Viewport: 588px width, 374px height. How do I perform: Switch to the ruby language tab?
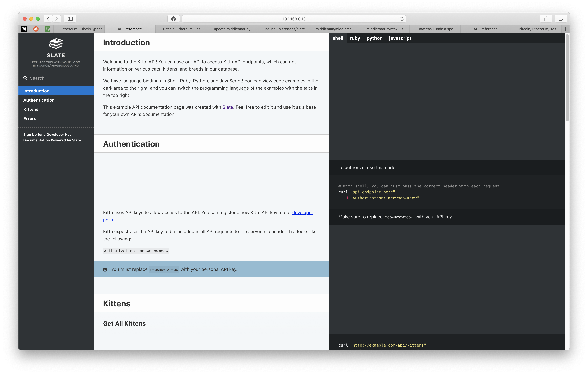tap(355, 38)
